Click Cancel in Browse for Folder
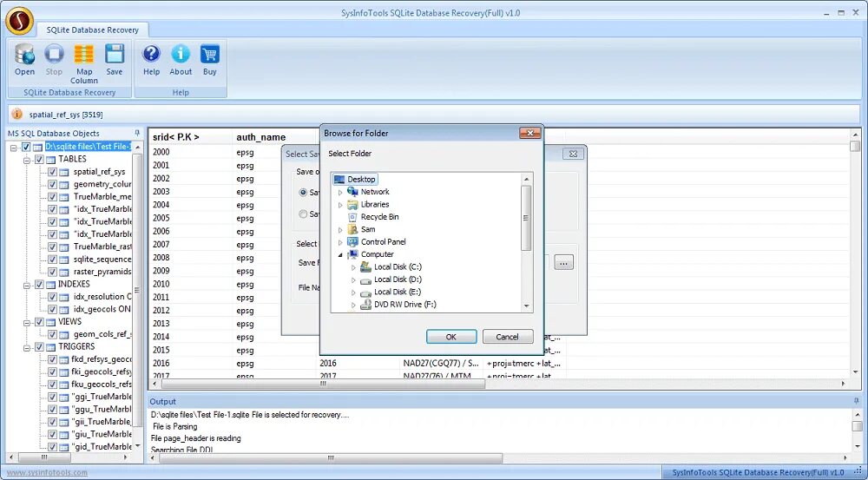Image resolution: width=868 pixels, height=480 pixels. pyautogui.click(x=507, y=337)
